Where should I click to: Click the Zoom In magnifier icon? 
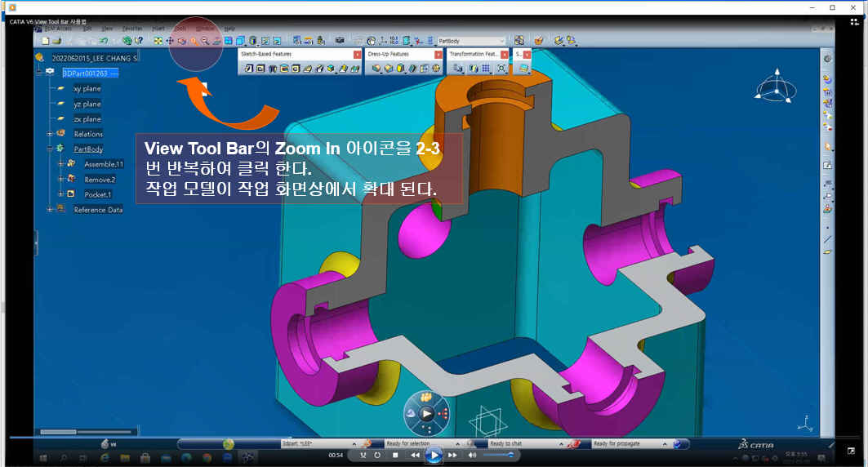194,40
